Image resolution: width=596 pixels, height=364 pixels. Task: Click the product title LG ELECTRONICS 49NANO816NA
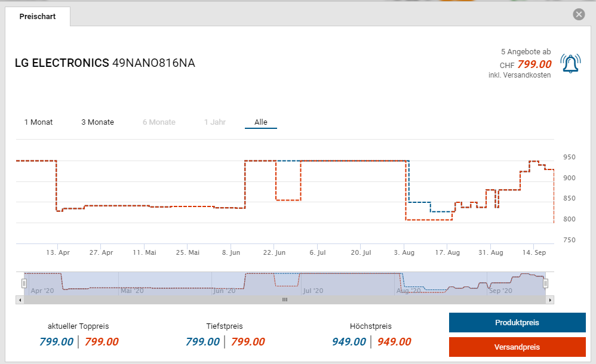105,63
